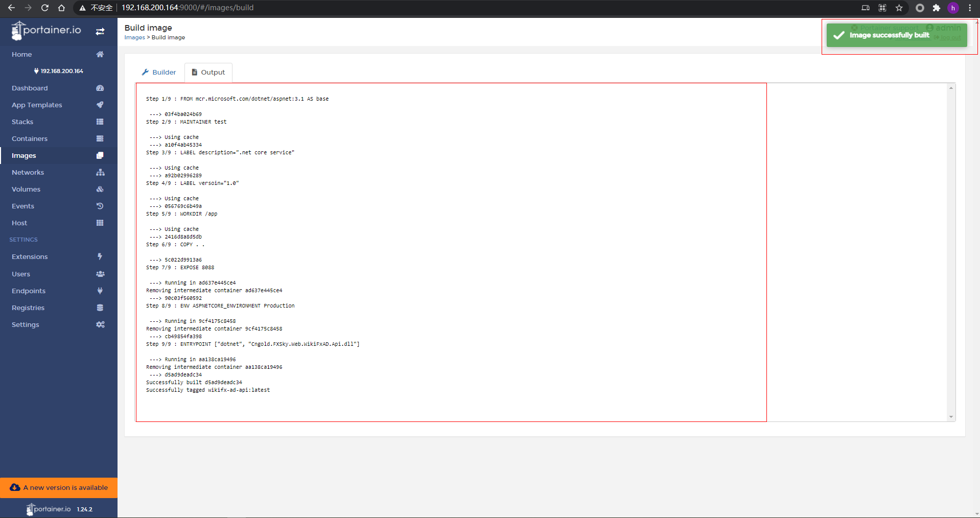The height and width of the screenshot is (518, 980).
Task: Click the Extensions bolt icon
Action: pyautogui.click(x=100, y=256)
